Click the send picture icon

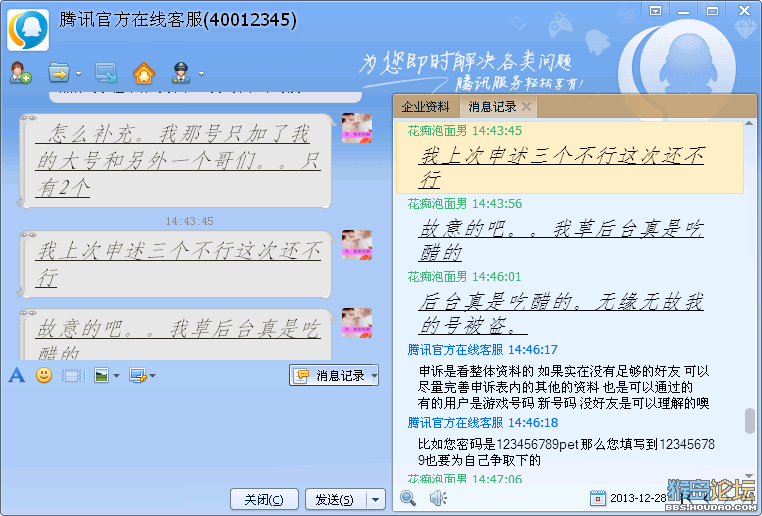pyautogui.click(x=102, y=375)
